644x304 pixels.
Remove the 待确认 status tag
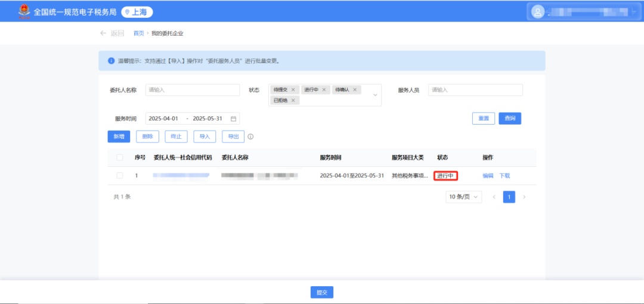click(355, 89)
